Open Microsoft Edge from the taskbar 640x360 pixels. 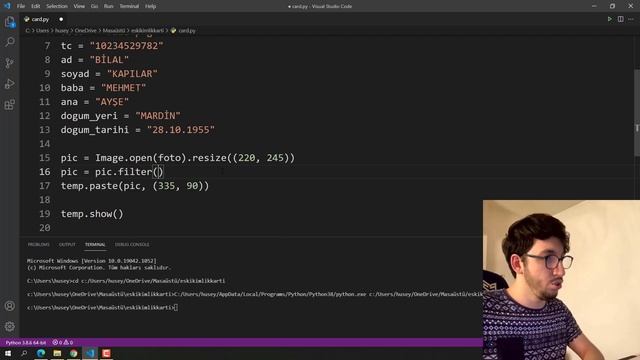pos(41,353)
